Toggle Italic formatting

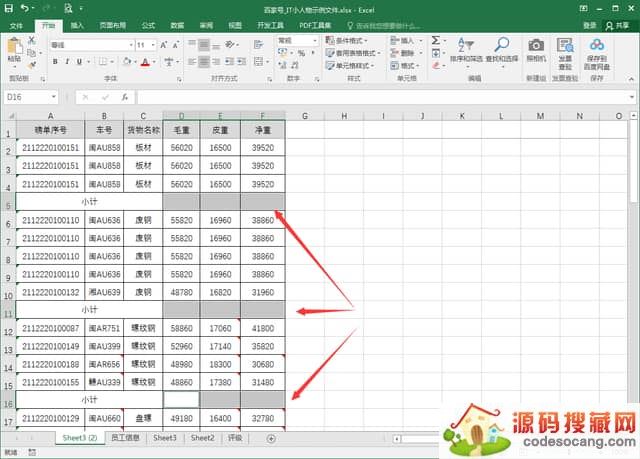[68, 61]
